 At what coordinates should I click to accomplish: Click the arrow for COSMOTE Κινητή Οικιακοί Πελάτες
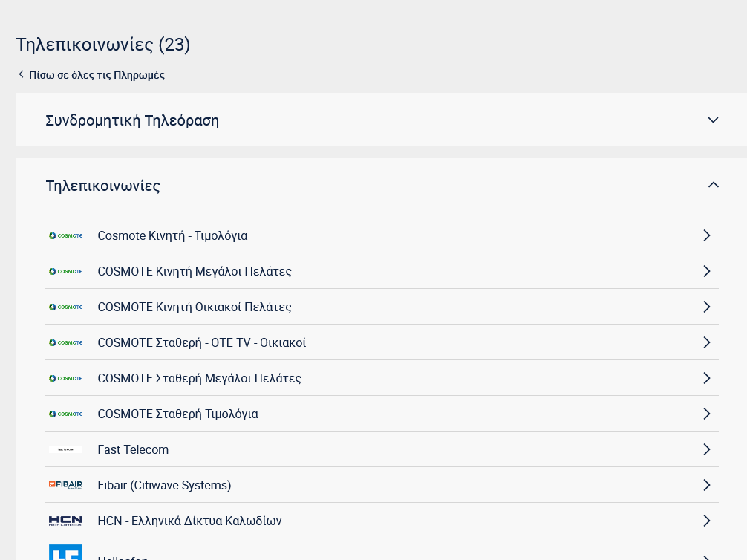tap(707, 307)
